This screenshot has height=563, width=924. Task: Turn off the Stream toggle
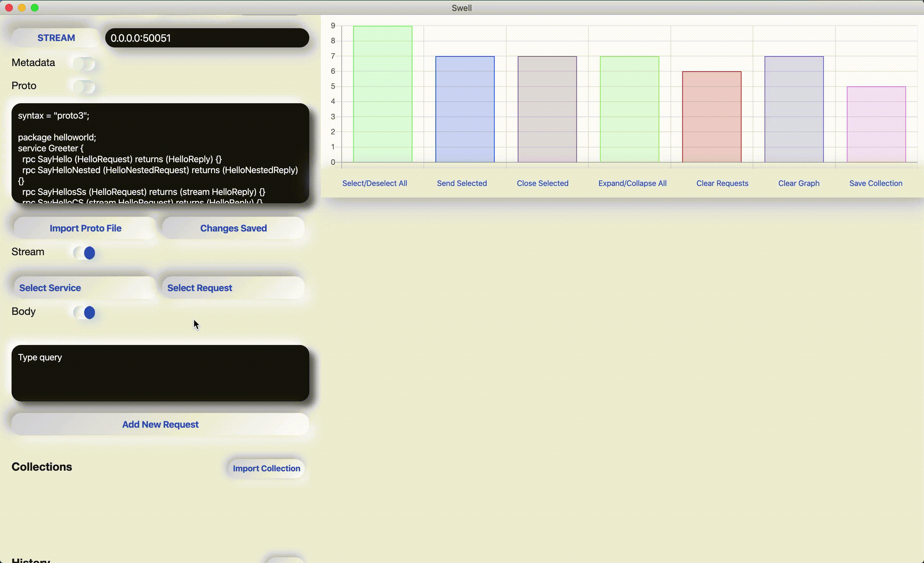coord(84,253)
